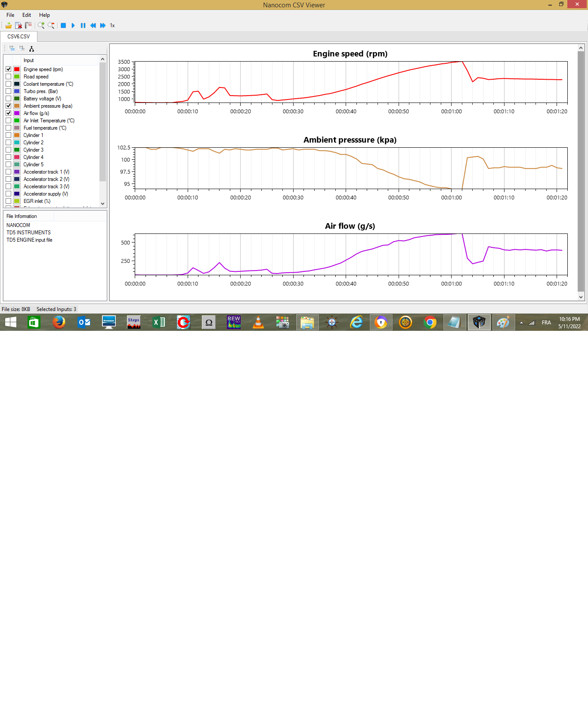Image resolution: width=588 pixels, height=703 pixels.
Task: Open VLC media player from taskbar
Action: point(258,322)
